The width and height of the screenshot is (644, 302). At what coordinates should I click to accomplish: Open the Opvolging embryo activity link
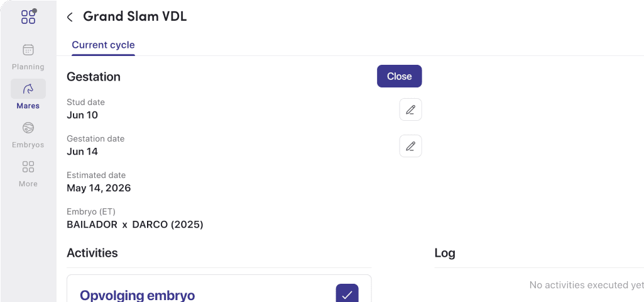pos(137,295)
